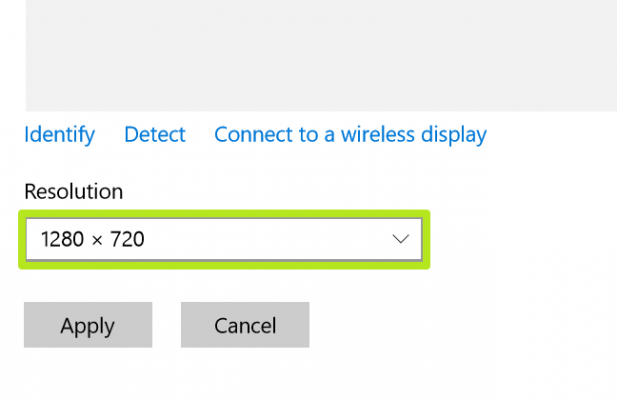
Task: Identify connected displays
Action: click(x=59, y=134)
